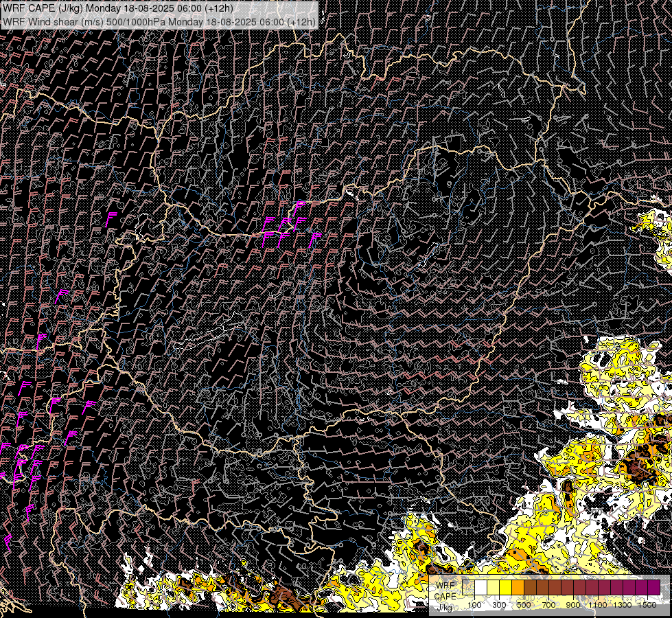Screen dimensions: 672x618
Task: Select the bright yellow legend swatch
Action: (x=506, y=587)
